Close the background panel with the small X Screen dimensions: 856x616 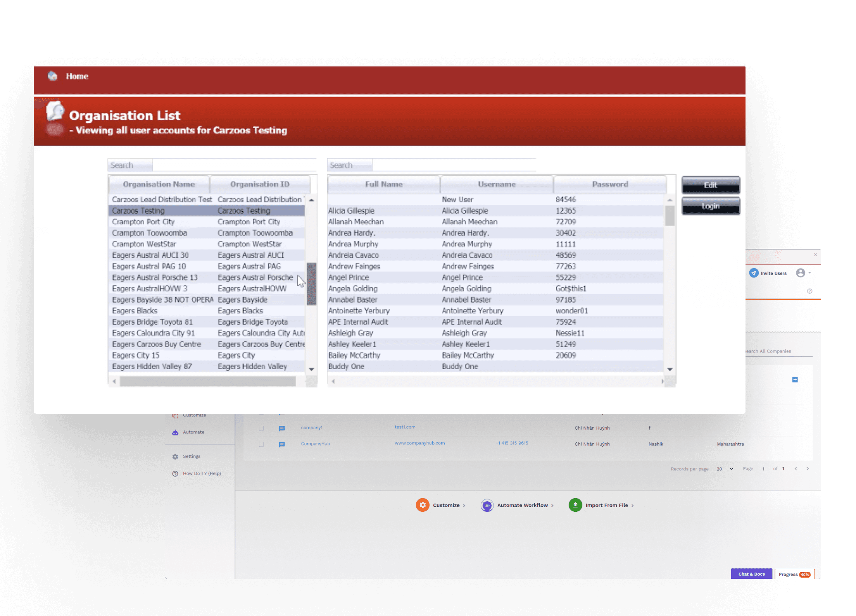[815, 255]
